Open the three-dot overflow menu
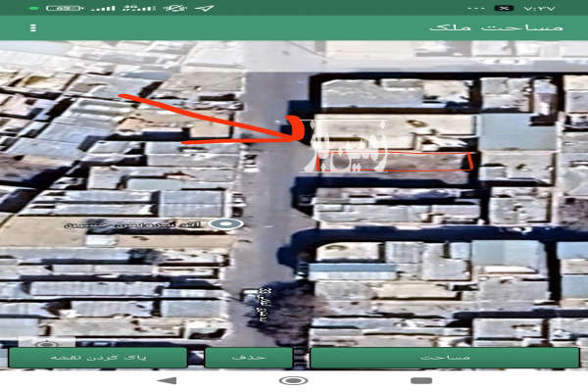The width and height of the screenshot is (588, 392). pos(33,27)
